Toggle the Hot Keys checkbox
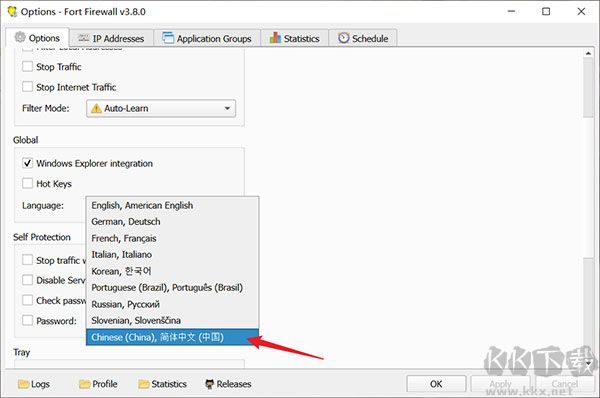600x398 pixels. (27, 183)
